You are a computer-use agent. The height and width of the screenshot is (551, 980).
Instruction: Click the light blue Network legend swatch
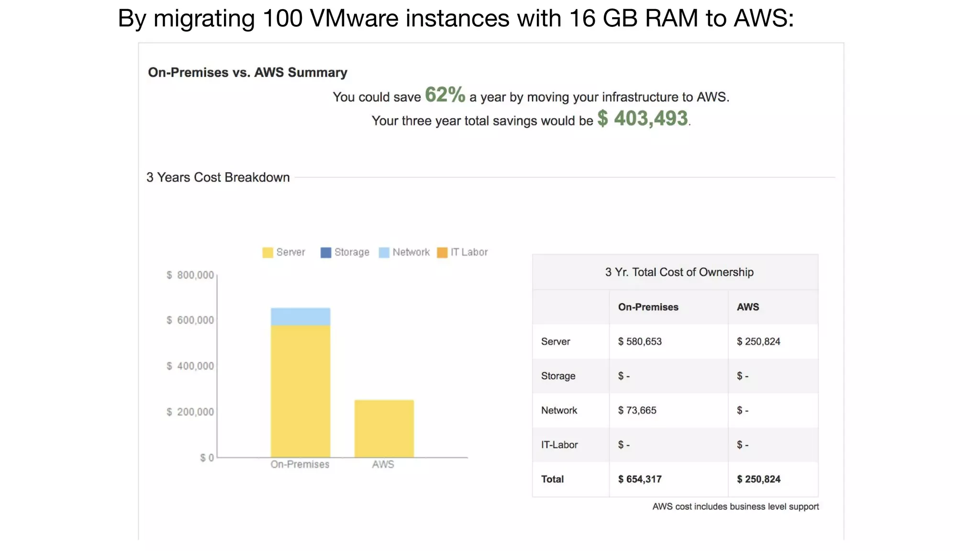(384, 253)
